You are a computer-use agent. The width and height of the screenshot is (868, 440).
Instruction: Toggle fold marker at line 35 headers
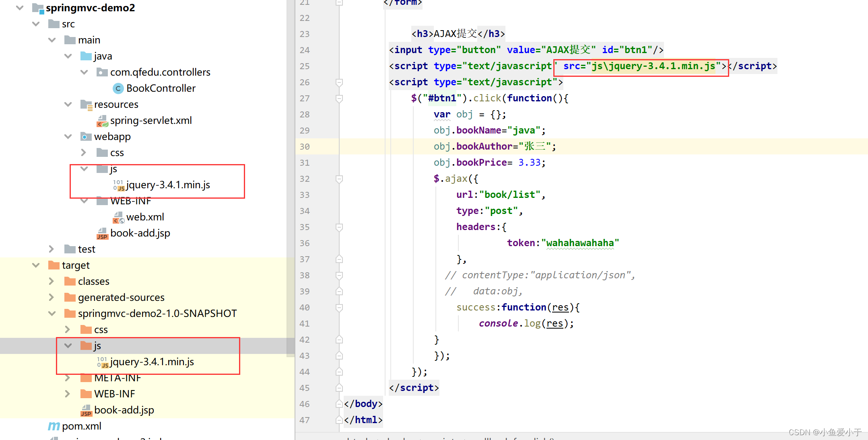339,227
